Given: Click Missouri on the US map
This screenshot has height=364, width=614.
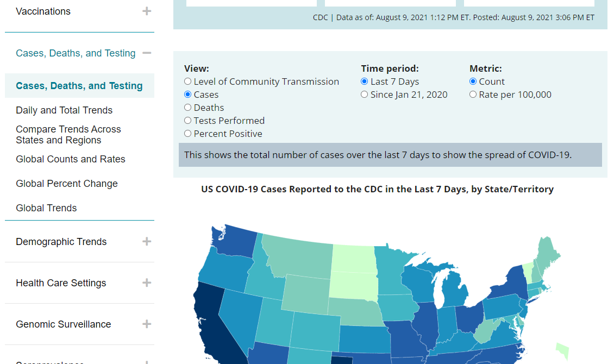Looking at the screenshot, I should click(405, 338).
